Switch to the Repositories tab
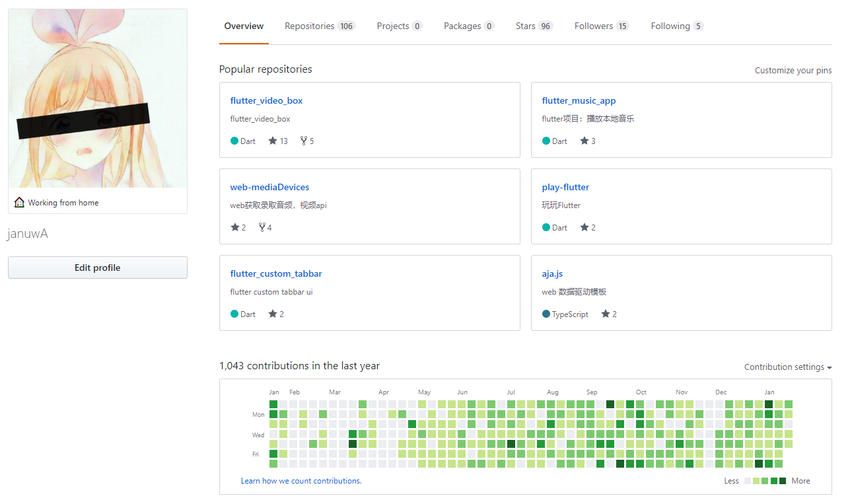Image resolution: width=852 pixels, height=504 pixels. pyautogui.click(x=320, y=26)
